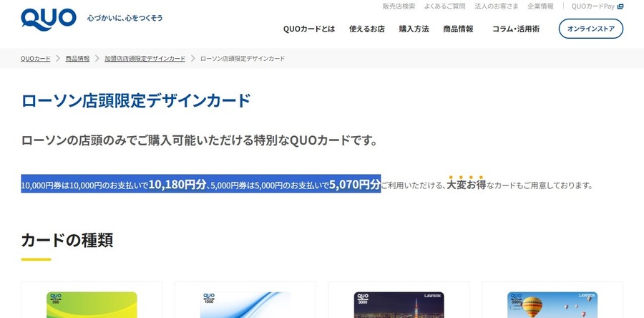Go to 加盟店店頭限定デザインカード breadcrumb
Screen dimensions: 644x318
click(145, 58)
